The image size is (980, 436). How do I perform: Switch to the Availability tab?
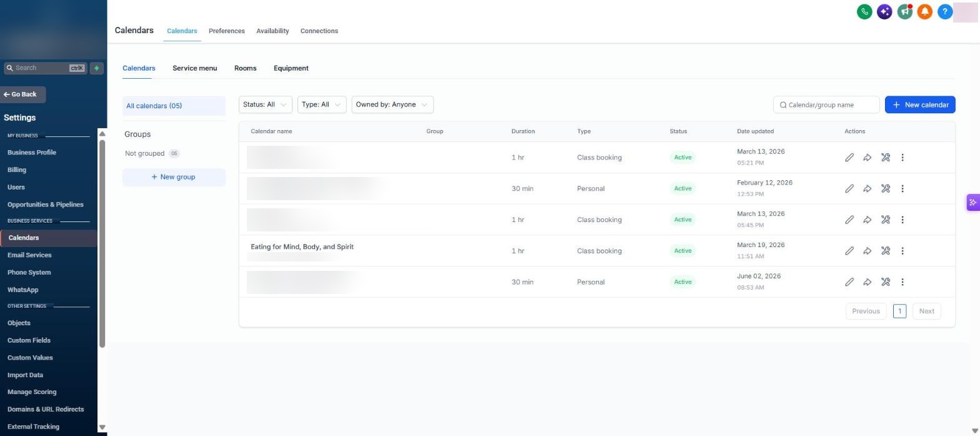tap(272, 31)
